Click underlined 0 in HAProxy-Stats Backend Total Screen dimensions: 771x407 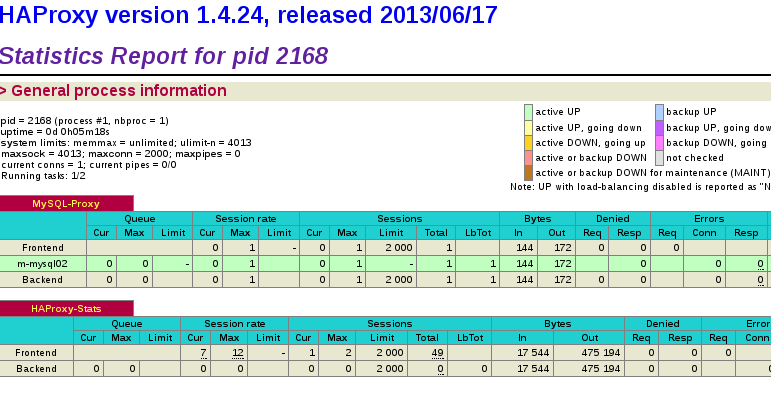[441, 369]
